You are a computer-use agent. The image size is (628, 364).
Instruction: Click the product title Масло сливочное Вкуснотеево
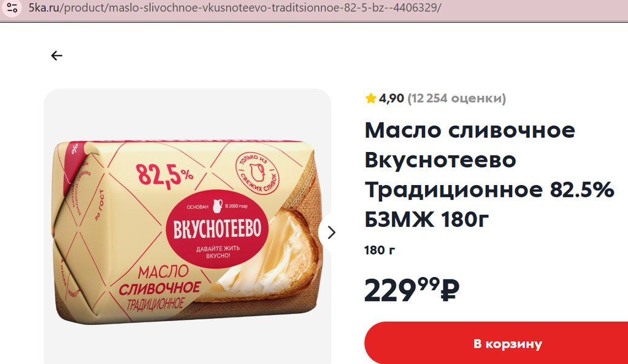(489, 175)
